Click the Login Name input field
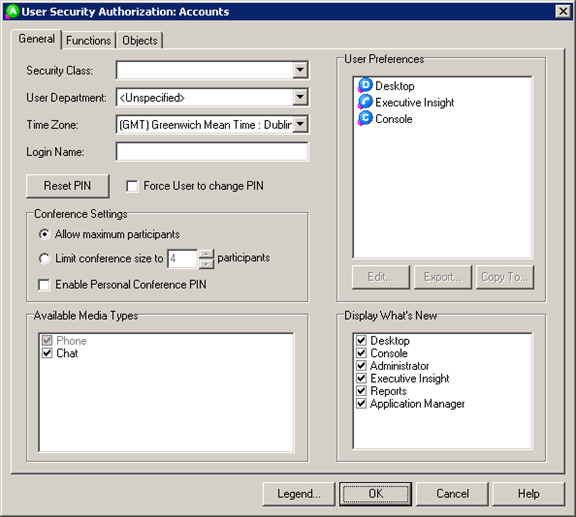576x517 pixels. tap(212, 151)
